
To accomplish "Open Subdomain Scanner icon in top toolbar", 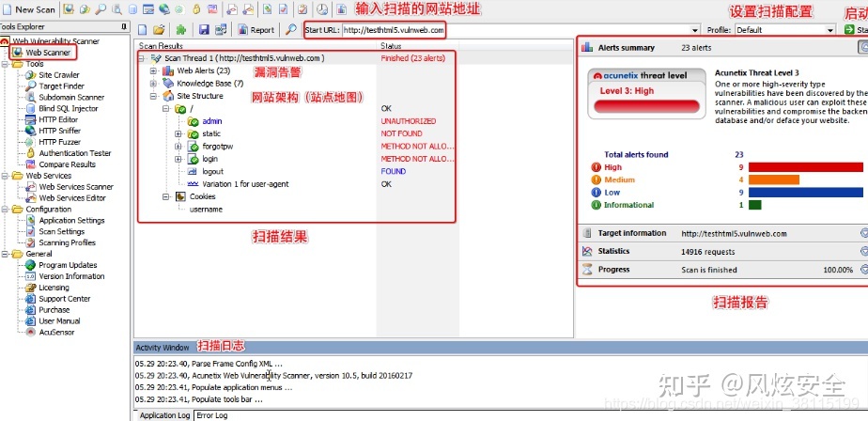I will pyautogui.click(x=116, y=8).
